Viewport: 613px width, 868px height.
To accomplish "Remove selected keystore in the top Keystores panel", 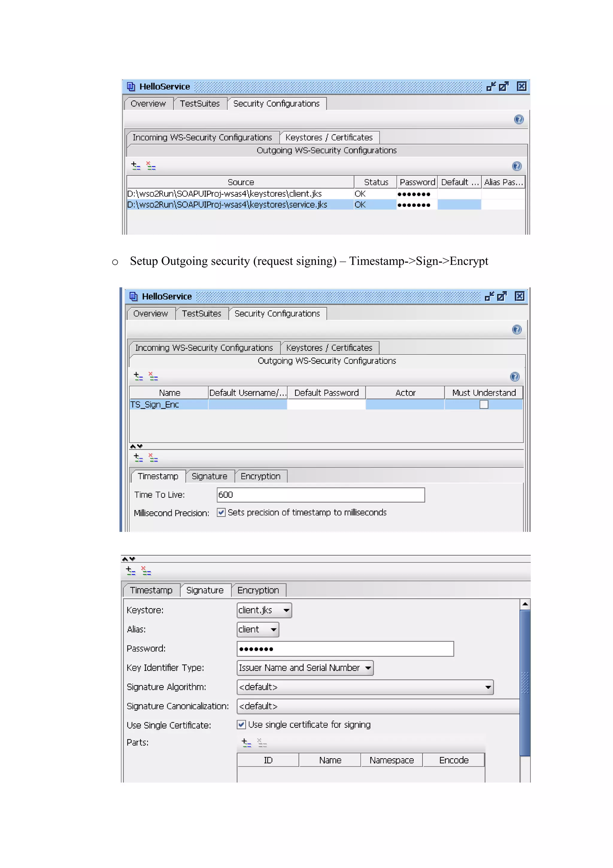I will click(x=151, y=166).
